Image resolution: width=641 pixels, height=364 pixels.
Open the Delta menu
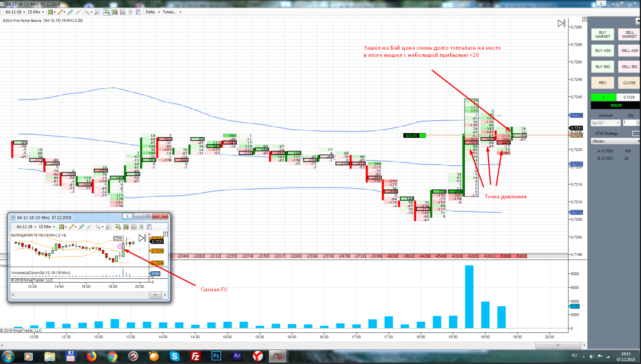coord(152,12)
